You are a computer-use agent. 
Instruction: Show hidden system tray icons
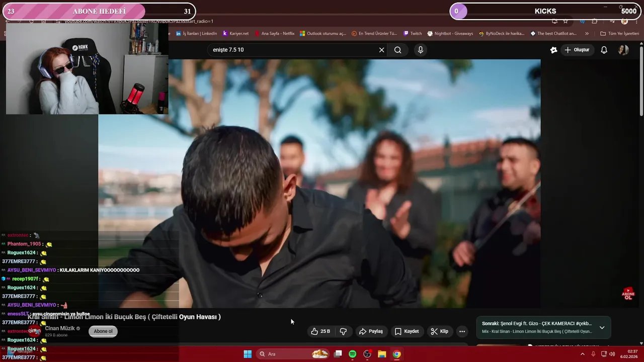pyautogui.click(x=583, y=354)
